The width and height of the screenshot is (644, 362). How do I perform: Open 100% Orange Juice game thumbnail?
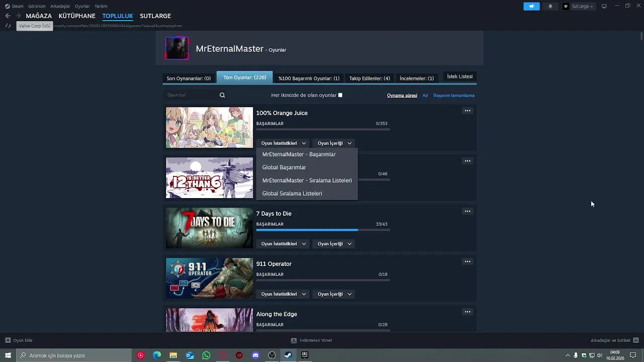tap(209, 127)
